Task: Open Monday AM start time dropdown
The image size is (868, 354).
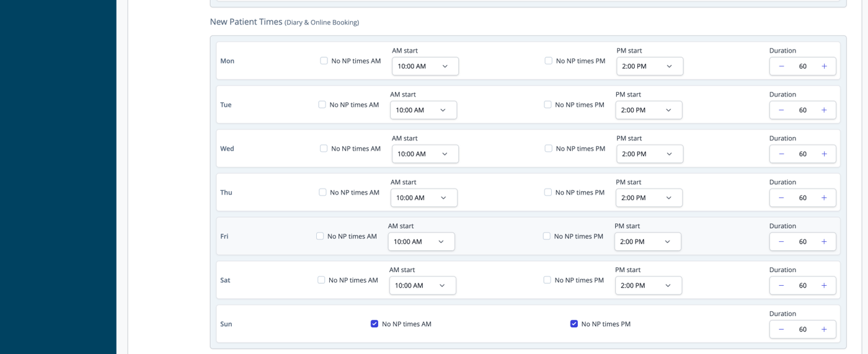Action: (425, 66)
